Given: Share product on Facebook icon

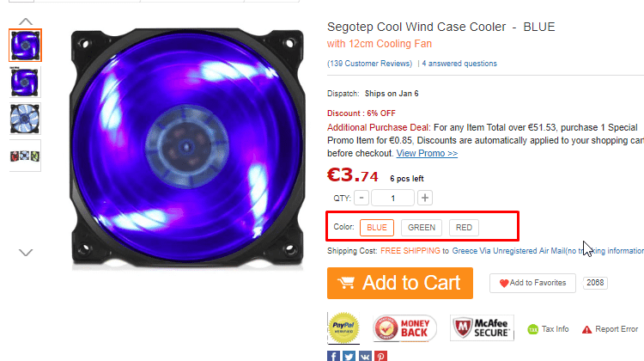Looking at the screenshot, I should point(333,356).
